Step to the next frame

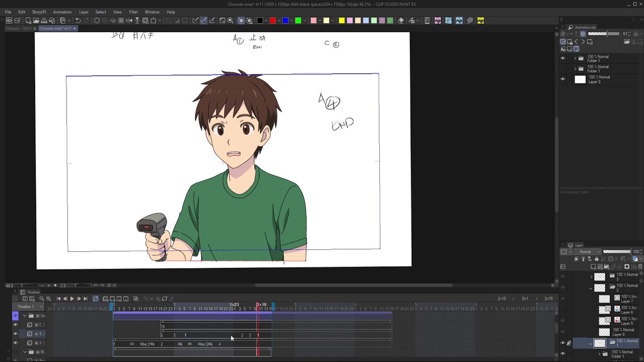click(x=79, y=299)
